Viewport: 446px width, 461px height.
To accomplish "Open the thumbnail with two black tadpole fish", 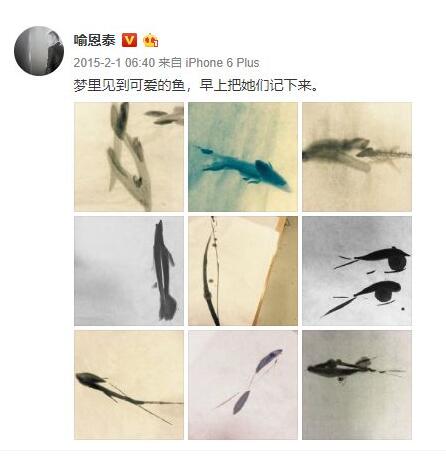I will (x=357, y=271).
